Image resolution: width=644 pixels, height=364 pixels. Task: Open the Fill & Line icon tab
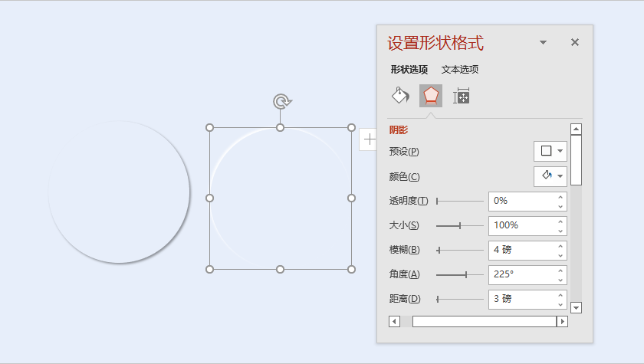pos(400,96)
